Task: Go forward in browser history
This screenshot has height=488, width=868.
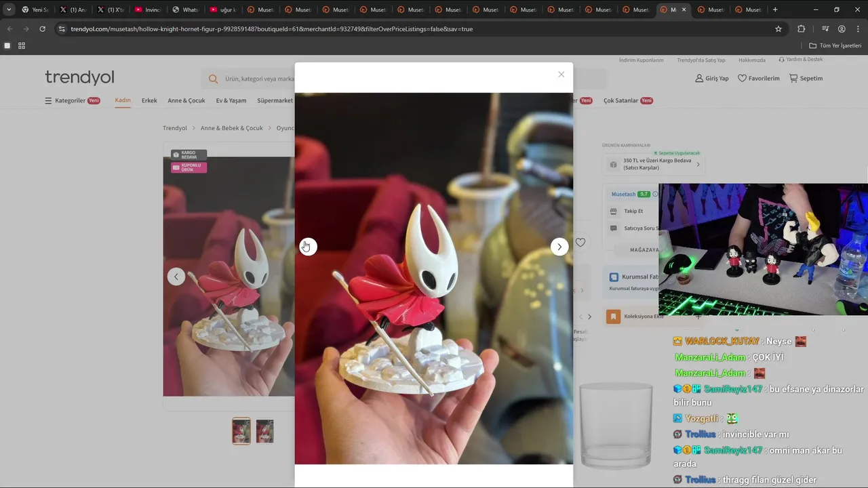Action: pos(26,29)
